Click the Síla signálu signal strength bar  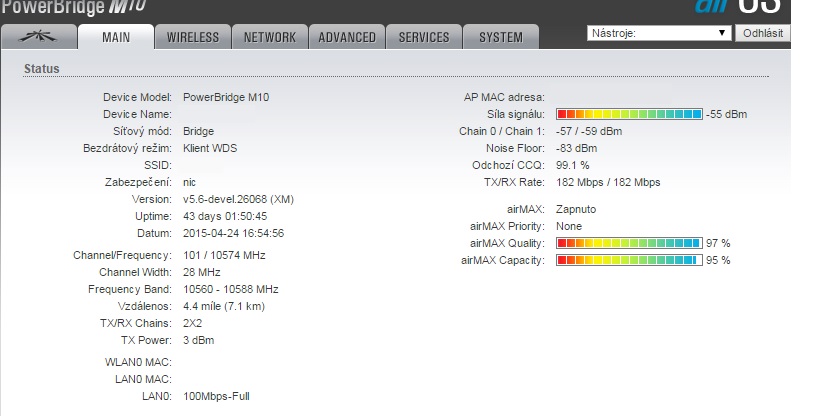tap(629, 114)
